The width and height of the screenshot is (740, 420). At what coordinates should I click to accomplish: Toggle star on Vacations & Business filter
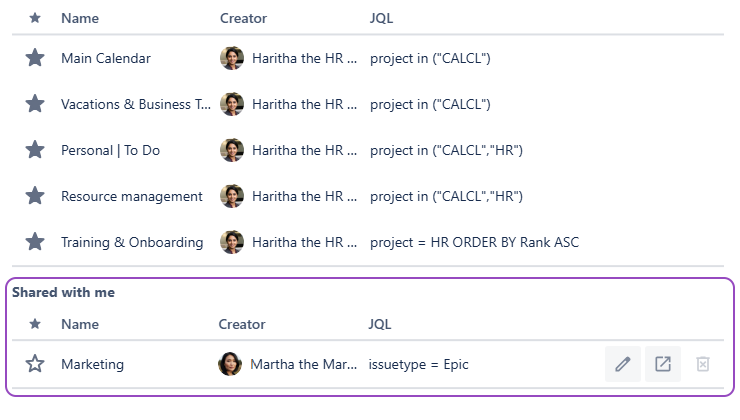coord(35,104)
